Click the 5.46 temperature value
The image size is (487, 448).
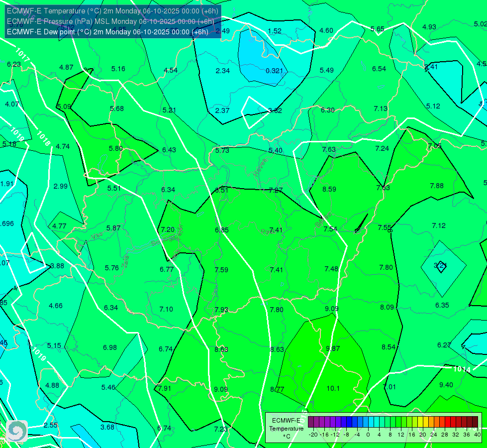click(108, 387)
